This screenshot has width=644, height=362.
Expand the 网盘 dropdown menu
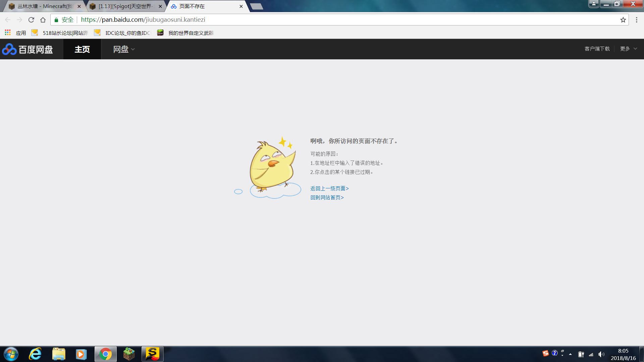click(x=124, y=49)
